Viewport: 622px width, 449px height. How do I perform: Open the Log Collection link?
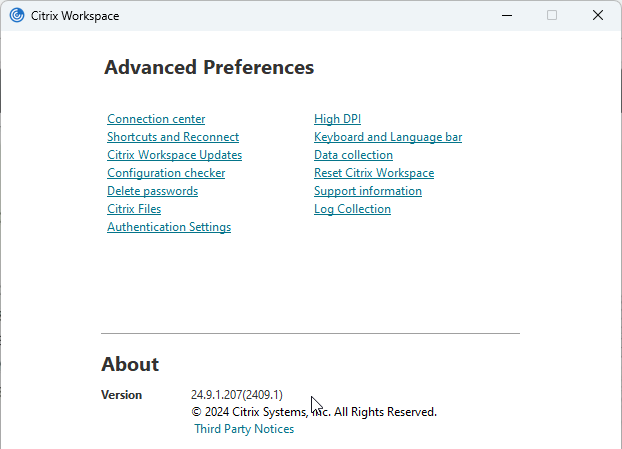tap(352, 209)
